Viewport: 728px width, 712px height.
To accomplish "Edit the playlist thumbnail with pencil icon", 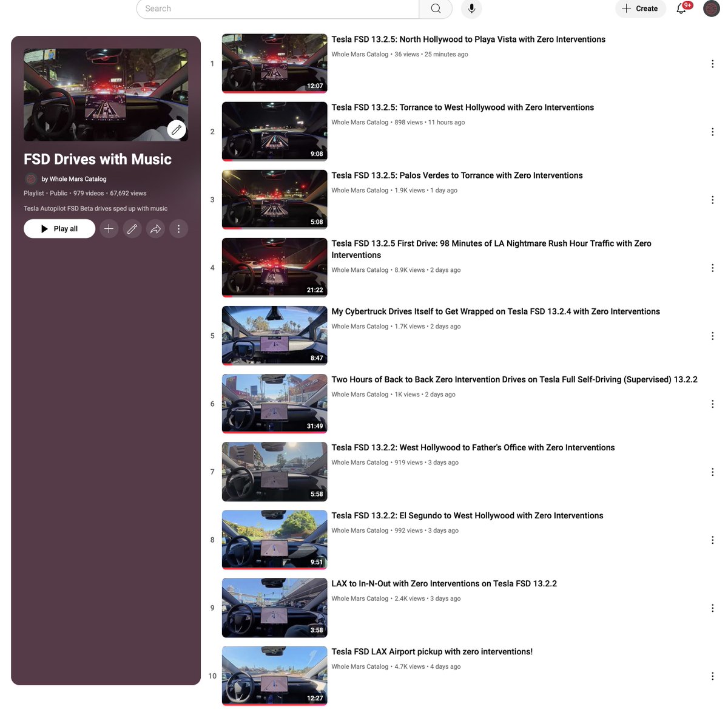I will (176, 129).
